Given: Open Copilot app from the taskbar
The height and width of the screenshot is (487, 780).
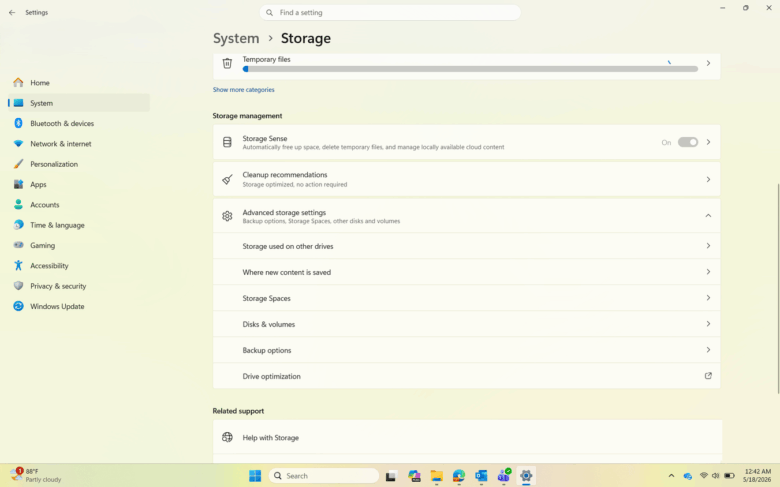Looking at the screenshot, I should click(x=414, y=476).
